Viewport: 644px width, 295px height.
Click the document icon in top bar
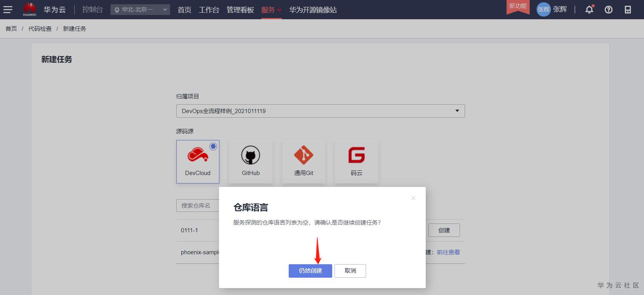click(x=628, y=10)
